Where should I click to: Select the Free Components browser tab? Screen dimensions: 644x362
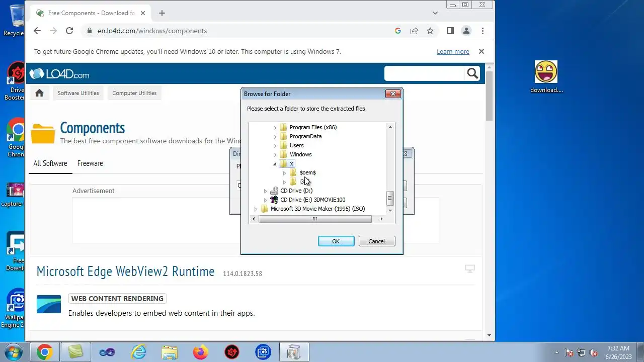pos(92,13)
